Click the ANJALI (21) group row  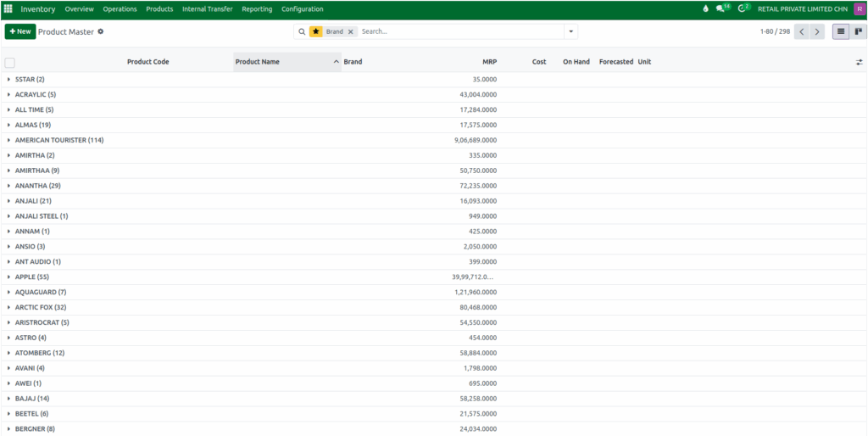coord(434,201)
